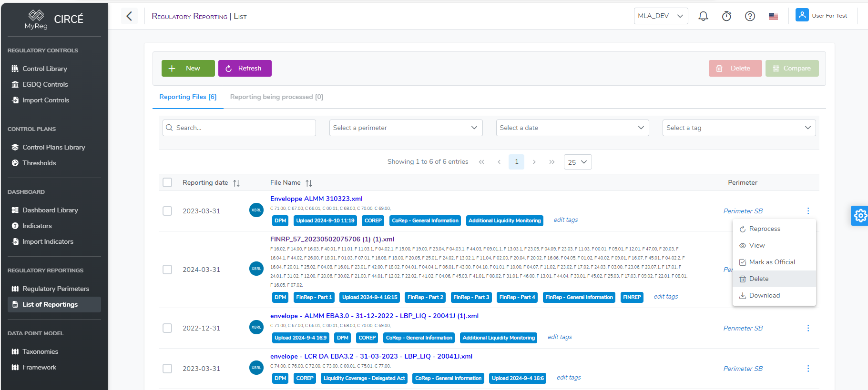Screen dimensions: 868x390
Task: Open the help question mark icon
Action: tap(750, 16)
